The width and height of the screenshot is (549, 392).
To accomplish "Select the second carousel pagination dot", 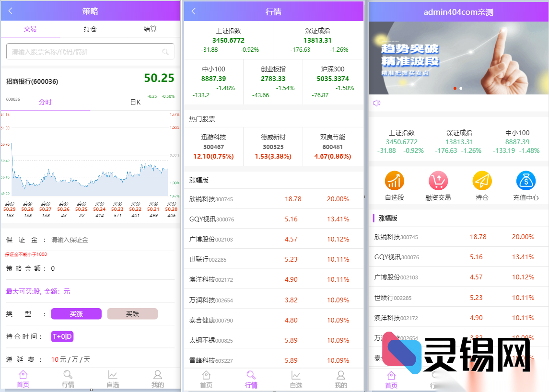I will [461, 88].
